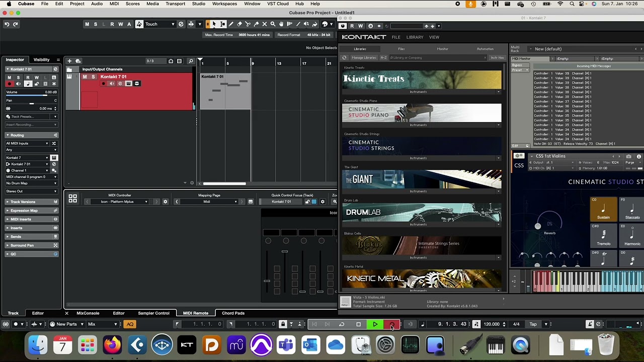
Task: Refresh the Kontakt library list
Action: (345, 58)
